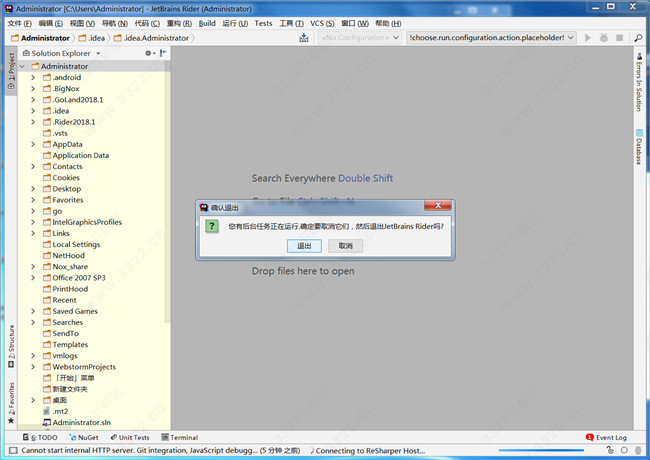Click the Debug bug icon in toolbar
Screen dimensions: 650x460
tap(604, 38)
